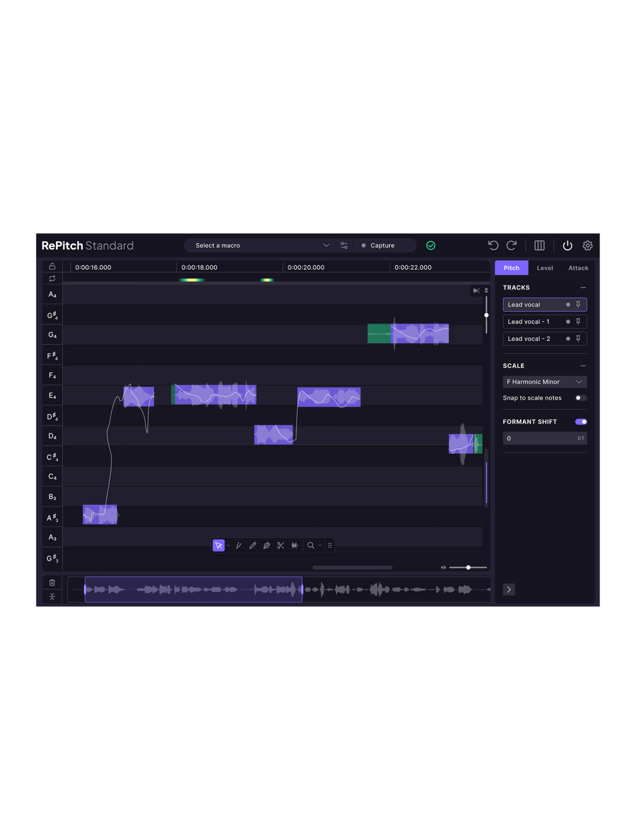Collapse the Tracks section
Image resolution: width=636 pixels, height=840 pixels.
(x=583, y=288)
